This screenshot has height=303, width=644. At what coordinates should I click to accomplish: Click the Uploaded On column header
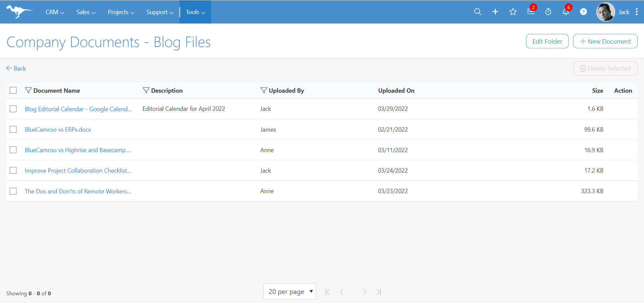click(x=396, y=90)
